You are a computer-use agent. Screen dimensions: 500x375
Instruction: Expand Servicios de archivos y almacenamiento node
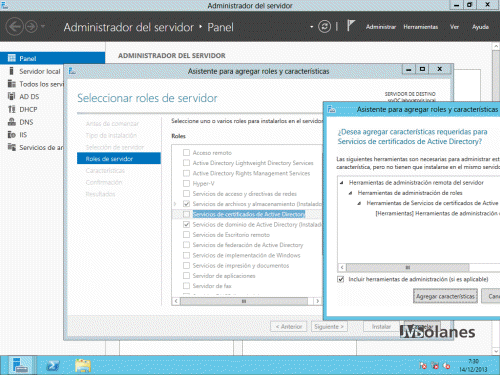(x=175, y=204)
